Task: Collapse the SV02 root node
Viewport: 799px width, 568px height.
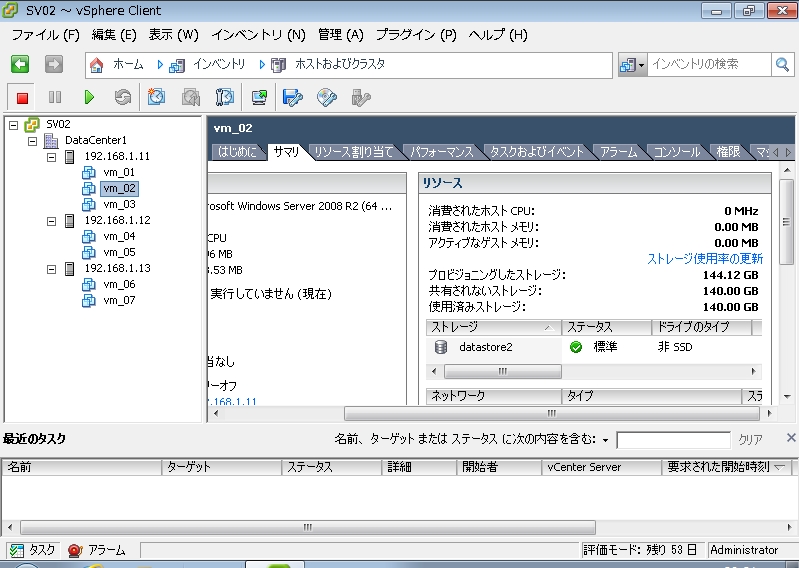Action: 14,125
